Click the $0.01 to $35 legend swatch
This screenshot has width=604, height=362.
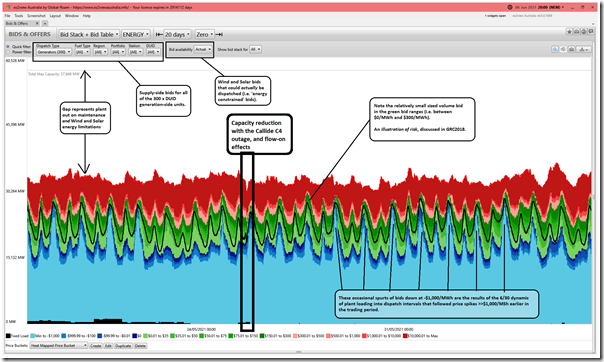(x=146, y=336)
